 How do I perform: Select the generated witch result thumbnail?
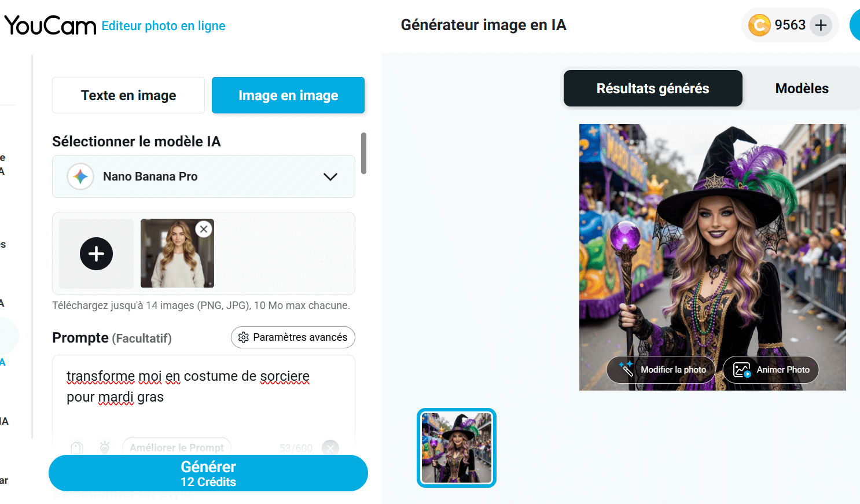tap(457, 448)
